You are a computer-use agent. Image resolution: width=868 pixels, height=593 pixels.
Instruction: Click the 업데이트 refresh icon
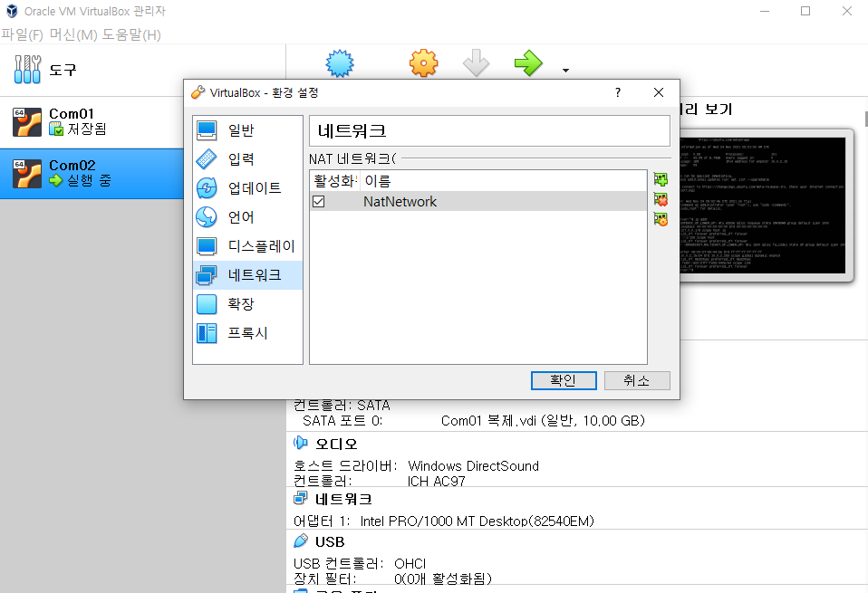(207, 188)
